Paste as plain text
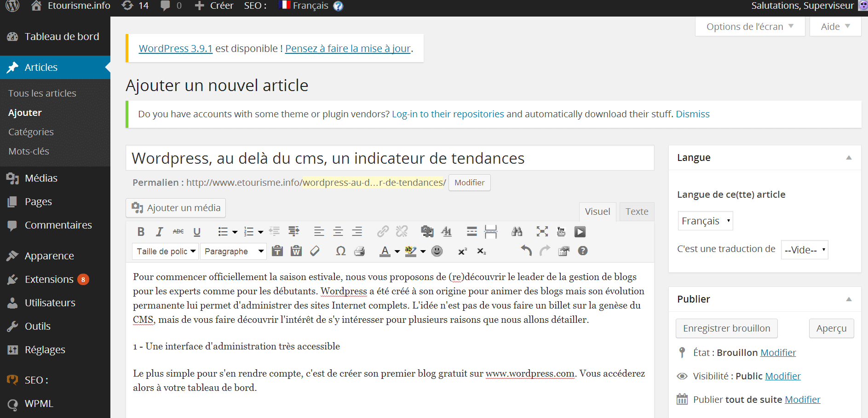 click(277, 251)
